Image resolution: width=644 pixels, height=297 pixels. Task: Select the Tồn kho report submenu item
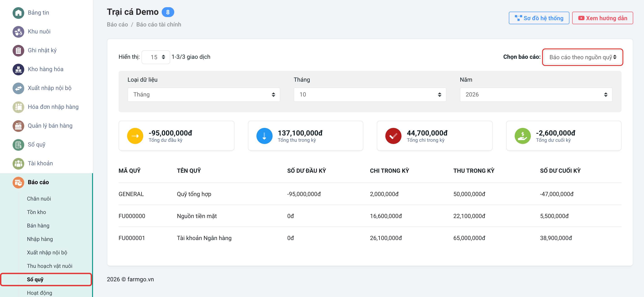point(37,212)
